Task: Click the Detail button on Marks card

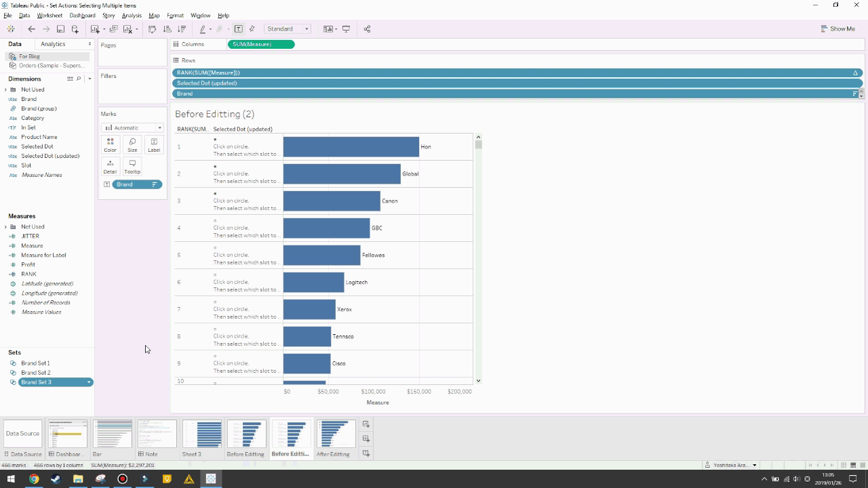Action: click(110, 167)
